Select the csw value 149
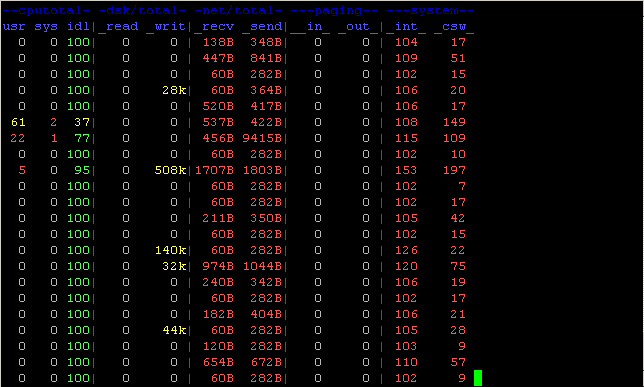Viewport: 644px width, 387px height. pos(454,122)
